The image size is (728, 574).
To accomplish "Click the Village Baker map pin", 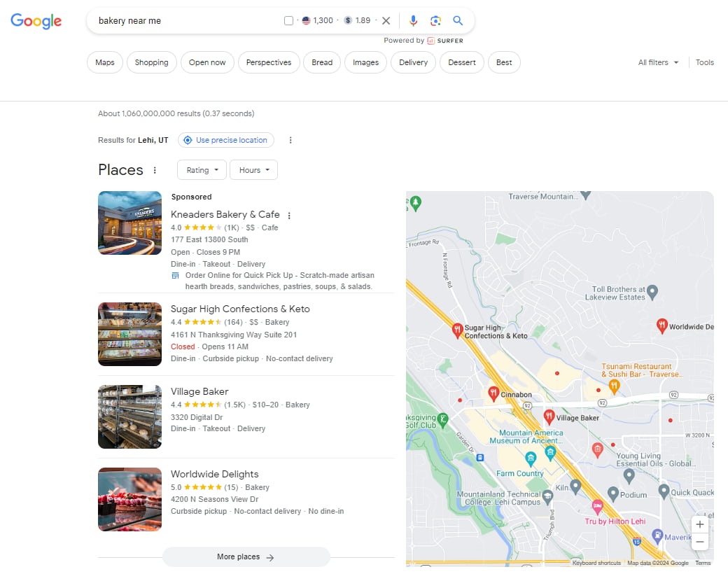I will (549, 416).
